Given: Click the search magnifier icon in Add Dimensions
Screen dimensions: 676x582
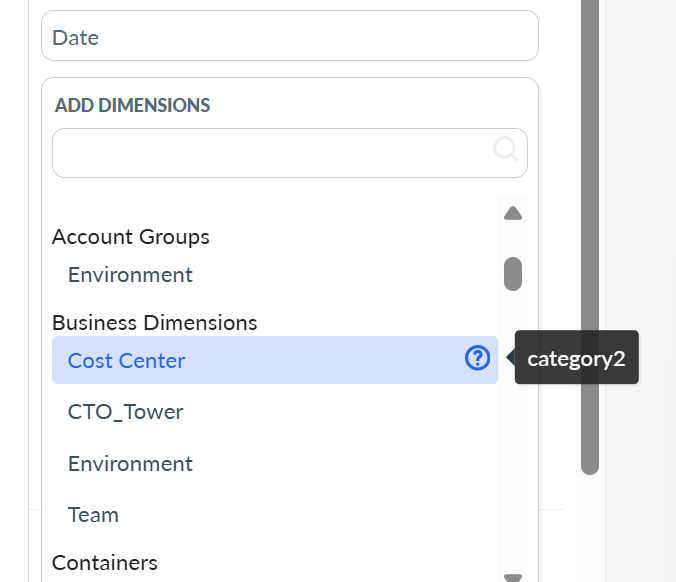Looking at the screenshot, I should (x=506, y=150).
